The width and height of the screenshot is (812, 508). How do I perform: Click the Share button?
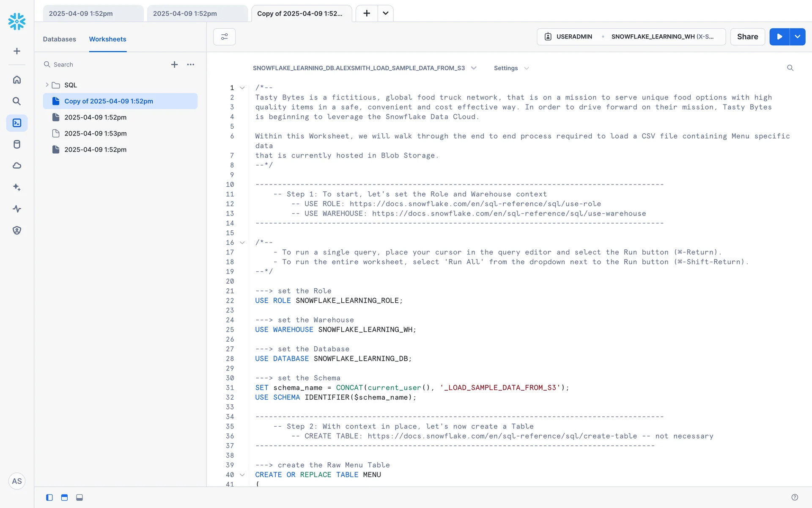747,37
